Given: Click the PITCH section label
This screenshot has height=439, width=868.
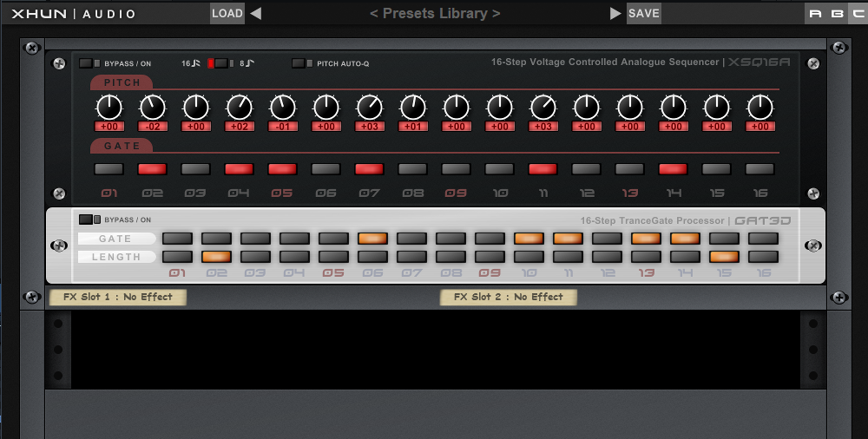Looking at the screenshot, I should tap(122, 82).
